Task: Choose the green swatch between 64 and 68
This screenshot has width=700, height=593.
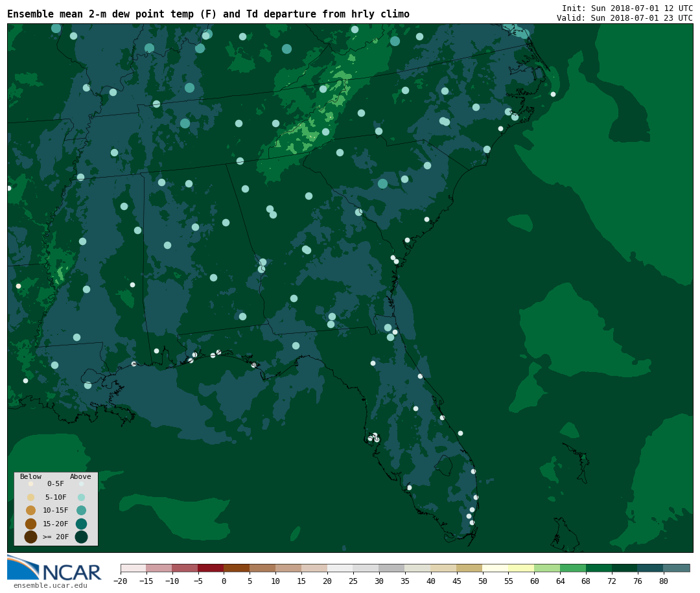Action: 573,568
